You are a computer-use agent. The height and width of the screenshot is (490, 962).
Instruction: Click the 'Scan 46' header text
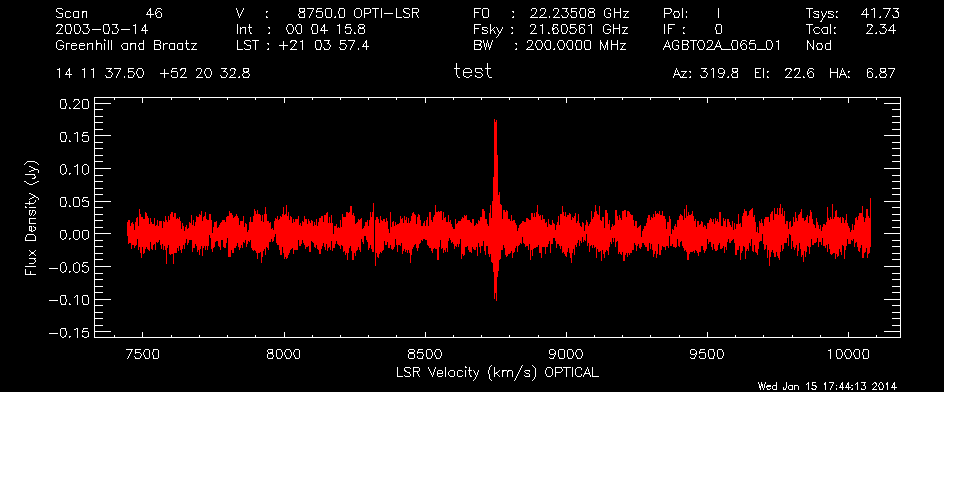click(109, 13)
